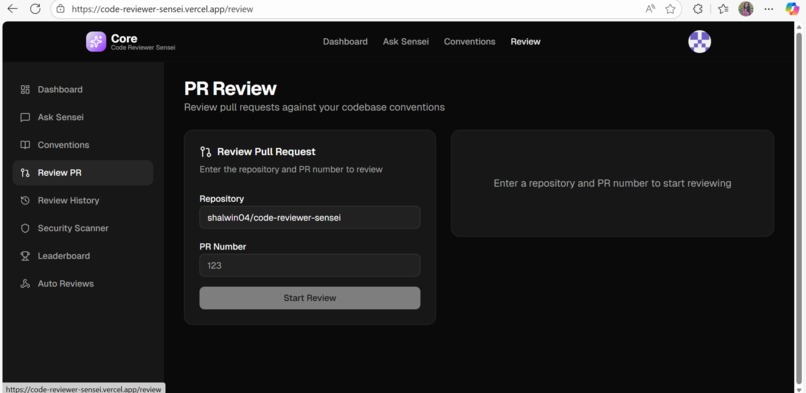The image size is (806, 393).
Task: Click the Review History clock icon
Action: tap(25, 200)
